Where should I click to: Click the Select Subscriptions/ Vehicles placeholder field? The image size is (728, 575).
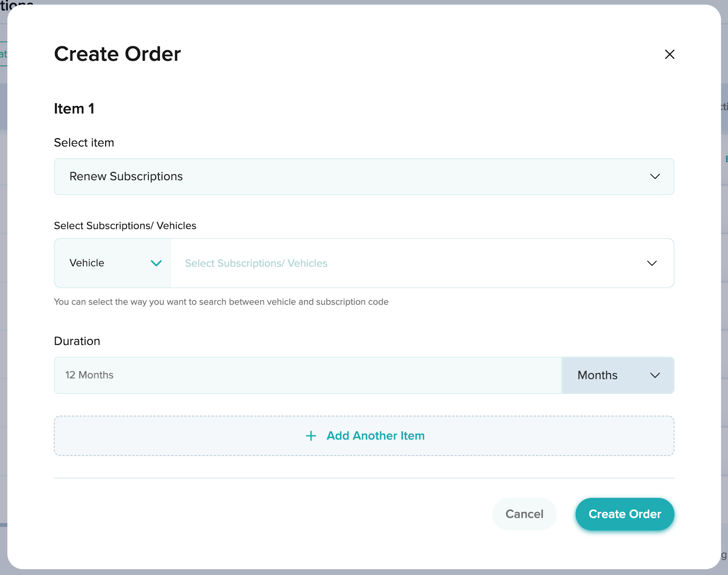256,263
